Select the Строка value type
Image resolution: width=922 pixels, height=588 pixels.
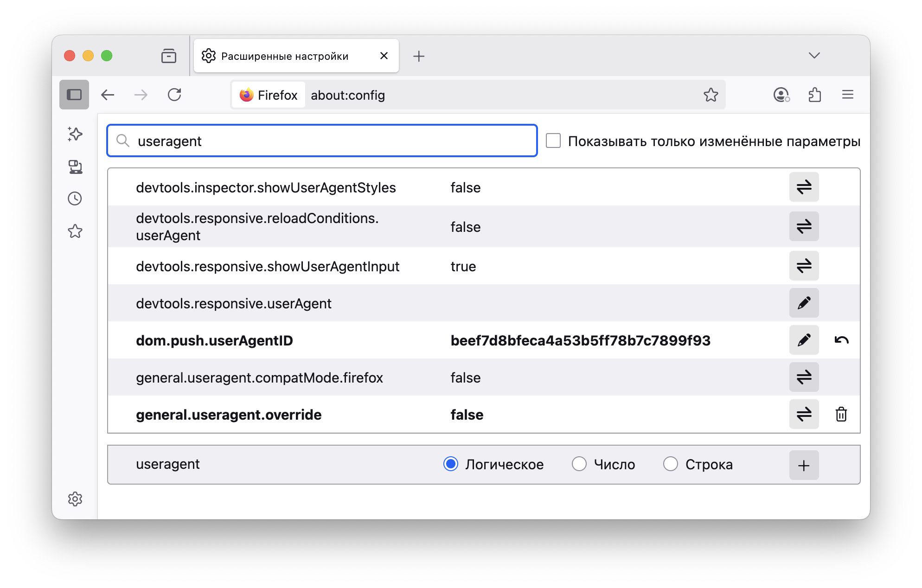pyautogui.click(x=671, y=464)
